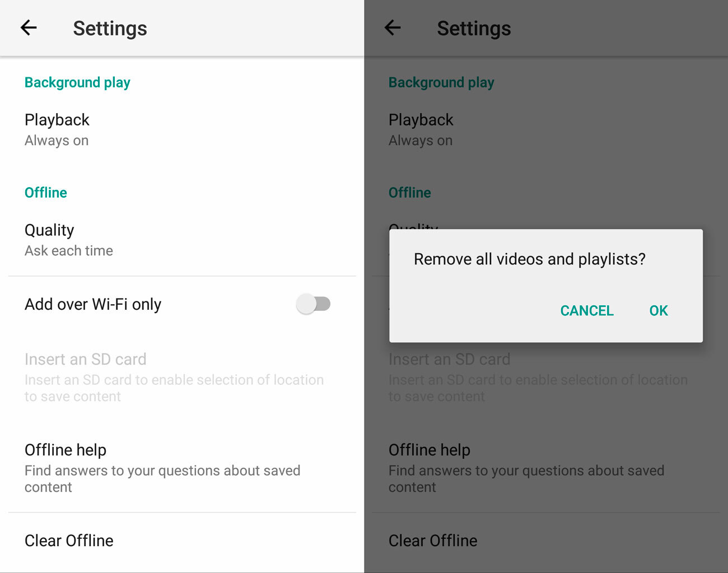The width and height of the screenshot is (728, 573).
Task: Tap Playback Always on in dimmed right panel
Action: [x=546, y=130]
